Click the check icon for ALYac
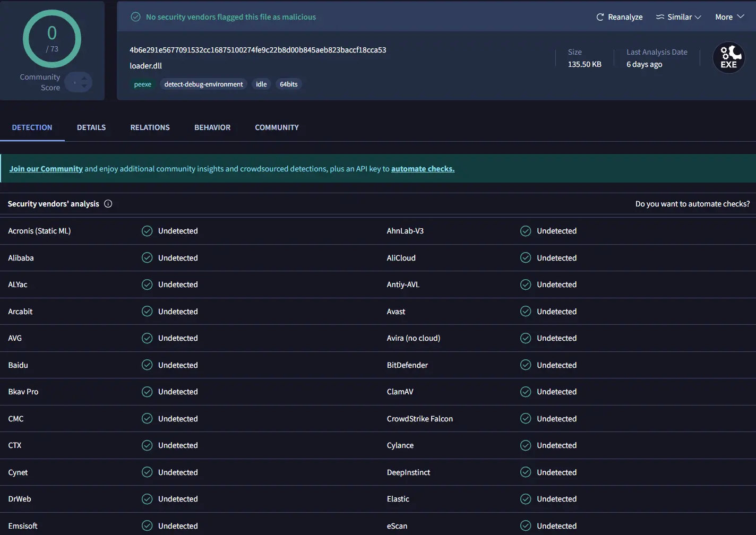The image size is (756, 535). 147,284
